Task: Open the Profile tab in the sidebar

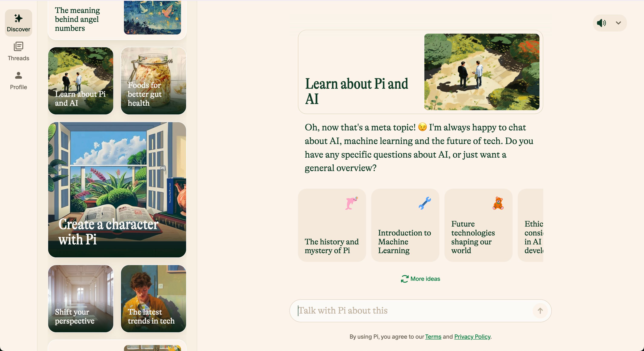Action: pos(18,80)
